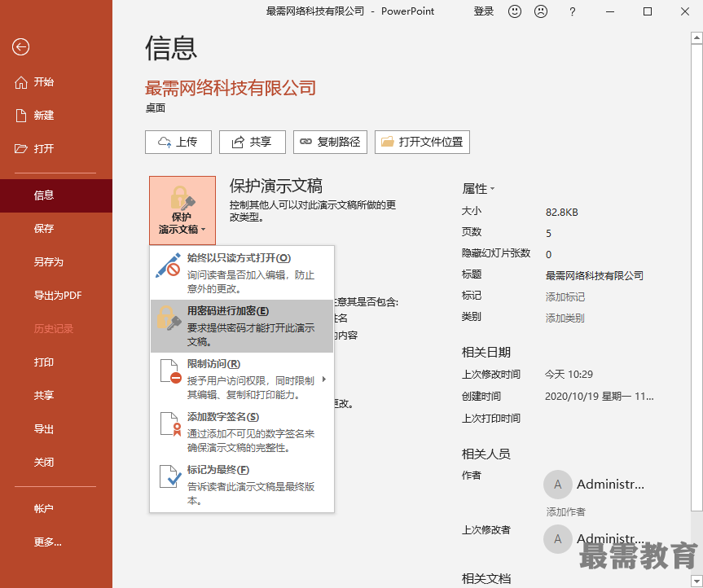Click the 复制路径 button
703x588 pixels.
pyautogui.click(x=330, y=142)
